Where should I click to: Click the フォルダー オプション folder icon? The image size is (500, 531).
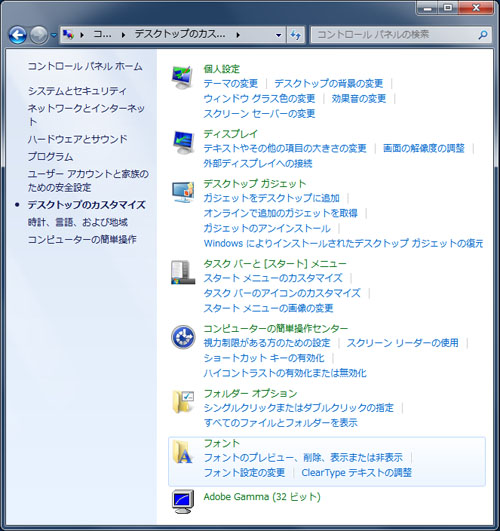tap(183, 402)
